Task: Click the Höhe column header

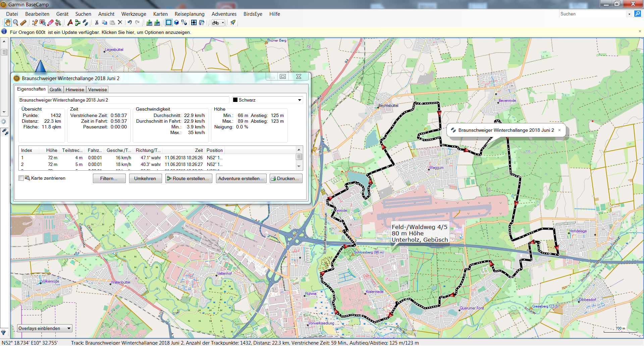Action: (x=50, y=150)
